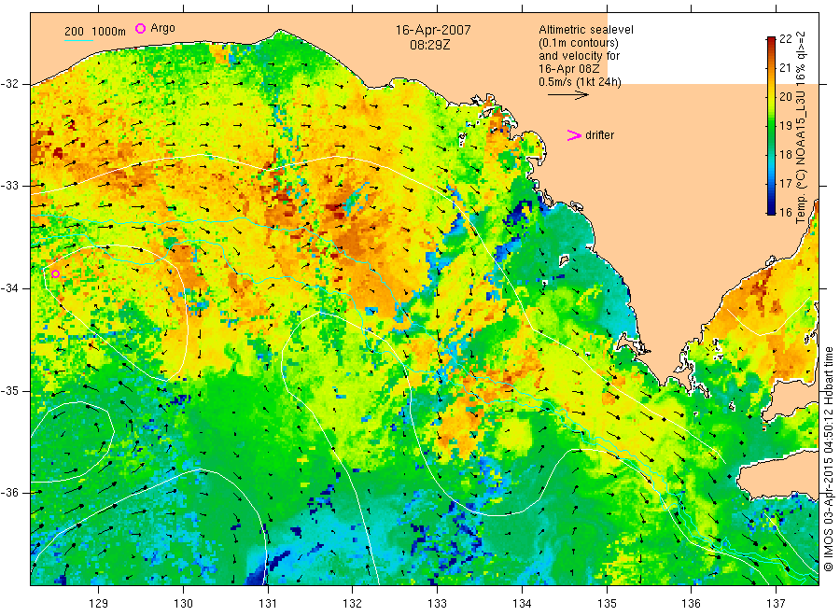Viewport: 840px width, 616px height.
Task: Click the 'Argo' legend label
Action: tap(162, 28)
